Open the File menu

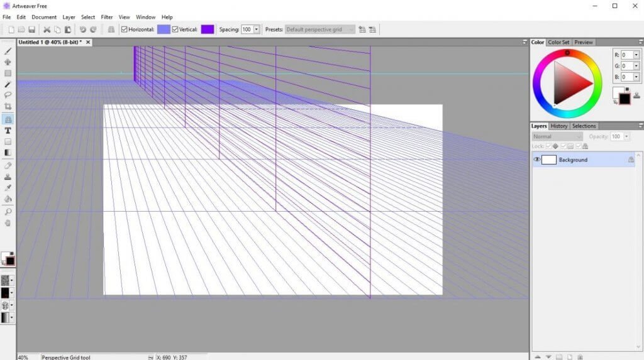point(6,17)
